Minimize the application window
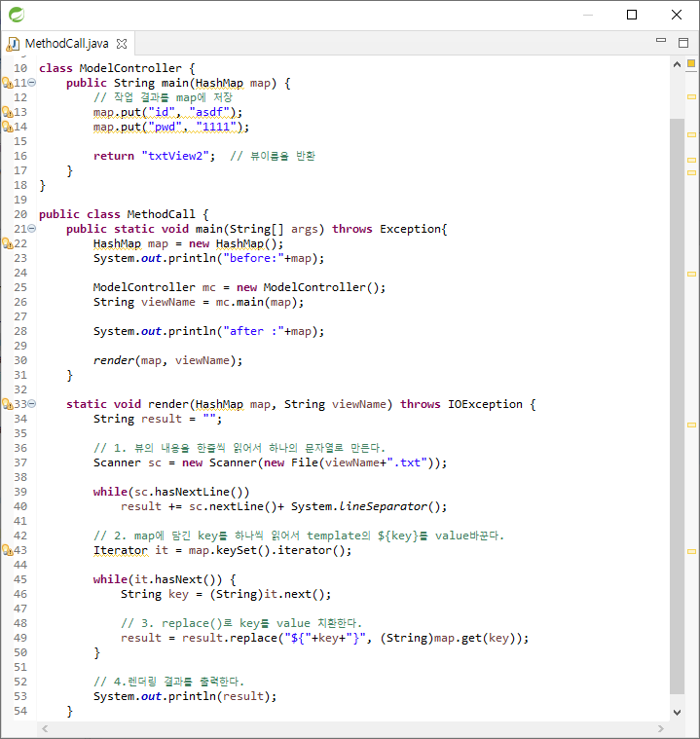The height and width of the screenshot is (739, 700). pyautogui.click(x=588, y=15)
